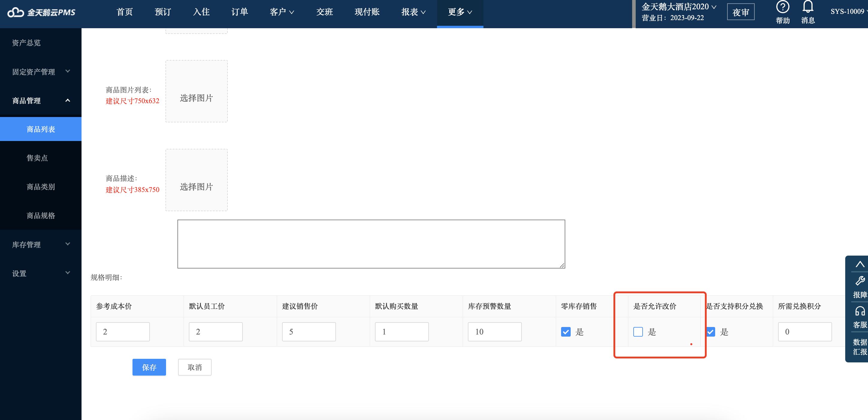Click the 营业日: 2023-09-22 text
This screenshot has width=868, height=420.
click(x=673, y=18)
